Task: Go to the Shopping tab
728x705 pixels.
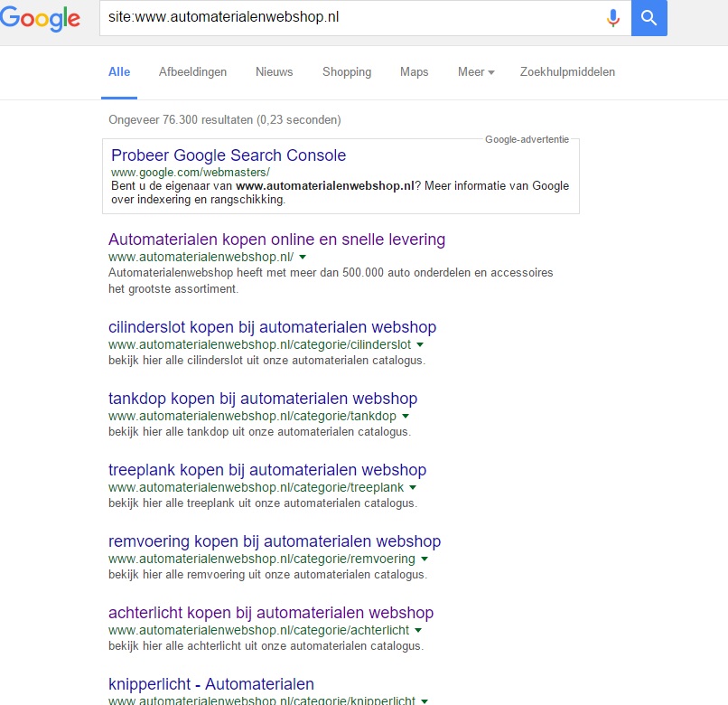Action: tap(347, 72)
